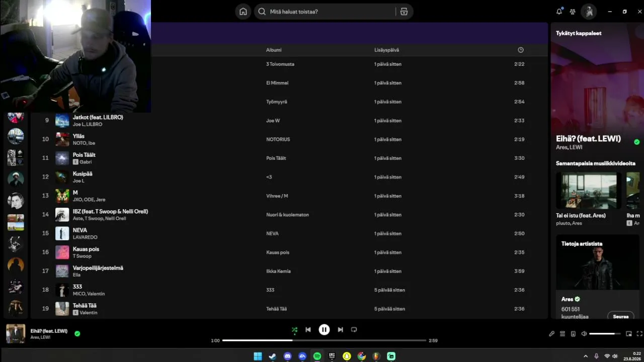644x362 pixels.
Task: Open the Ares artist name link
Action: point(567,299)
